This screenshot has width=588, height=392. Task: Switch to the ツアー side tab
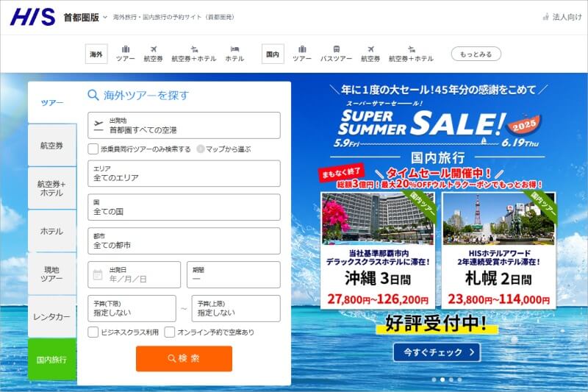click(x=52, y=102)
